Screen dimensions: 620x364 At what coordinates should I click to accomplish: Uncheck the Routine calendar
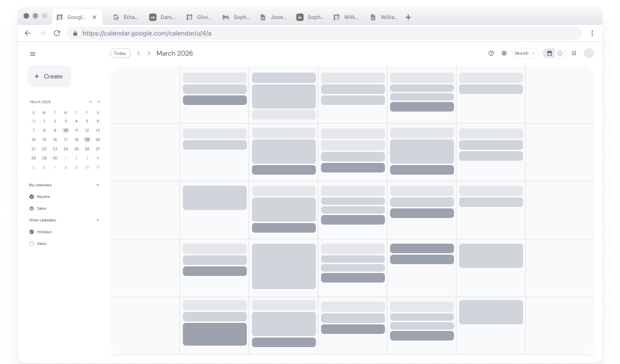coord(32,197)
